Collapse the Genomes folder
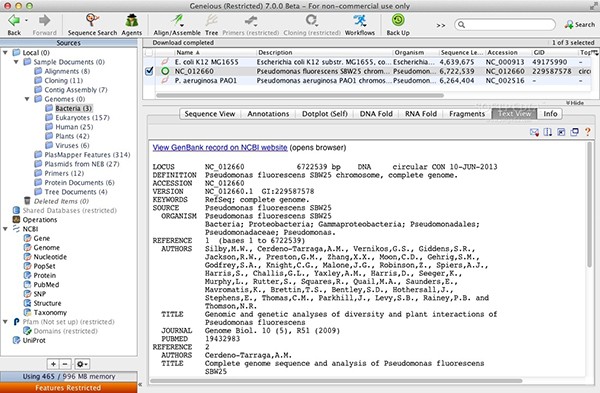This screenshot has height=393, width=600. pyautogui.click(x=27, y=99)
